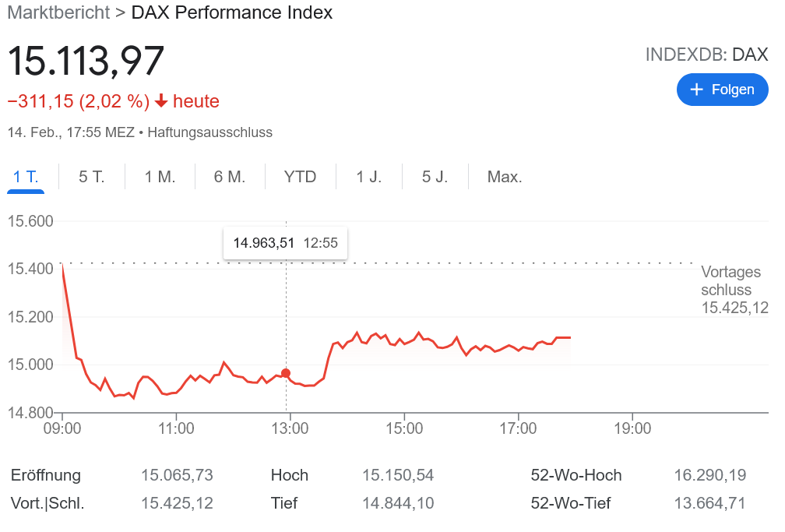Viewport: 785px width, 532px height.
Task: Click the Folgen follow button
Action: [x=722, y=90]
